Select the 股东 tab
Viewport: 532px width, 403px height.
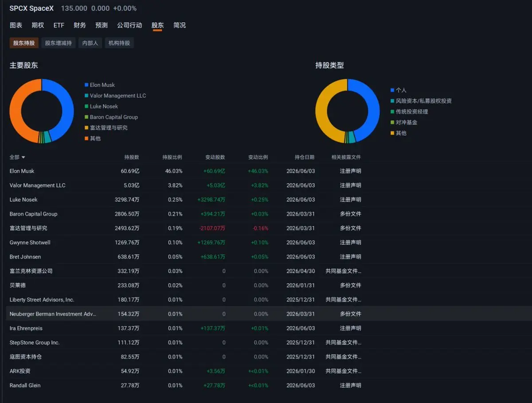coord(157,25)
